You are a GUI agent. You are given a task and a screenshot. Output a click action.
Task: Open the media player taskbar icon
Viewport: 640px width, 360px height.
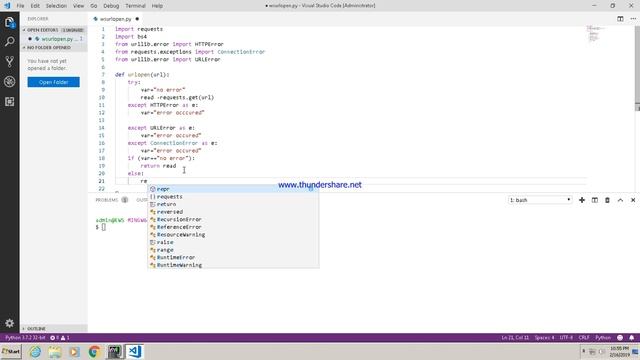click(x=74, y=351)
